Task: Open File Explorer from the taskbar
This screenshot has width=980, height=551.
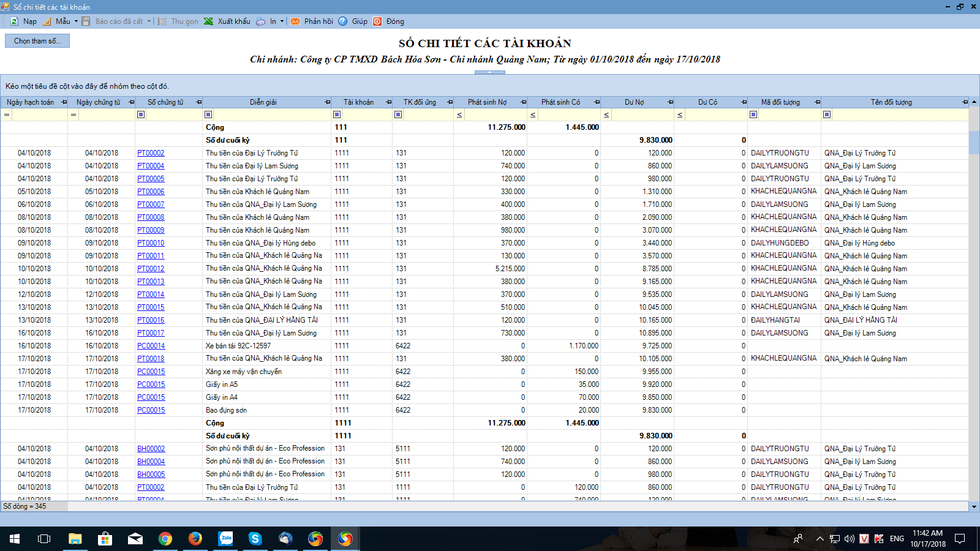Action: pos(75,539)
